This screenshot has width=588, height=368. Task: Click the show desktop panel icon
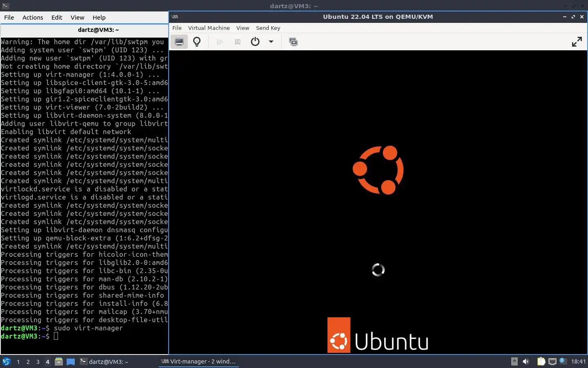(71, 361)
